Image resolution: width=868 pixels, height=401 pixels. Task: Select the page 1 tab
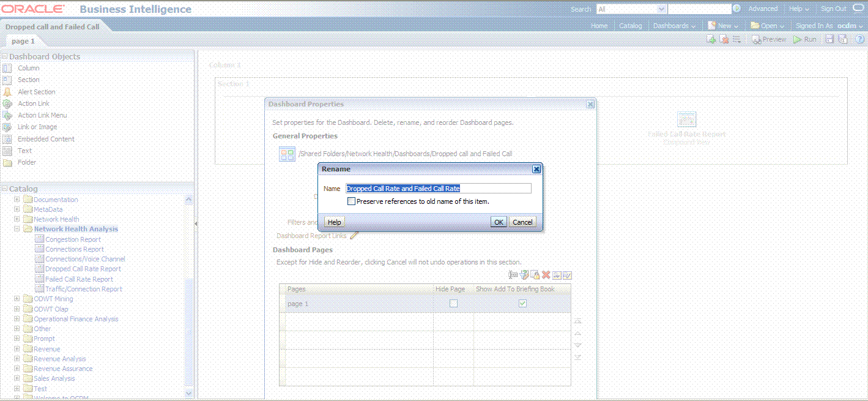[23, 41]
